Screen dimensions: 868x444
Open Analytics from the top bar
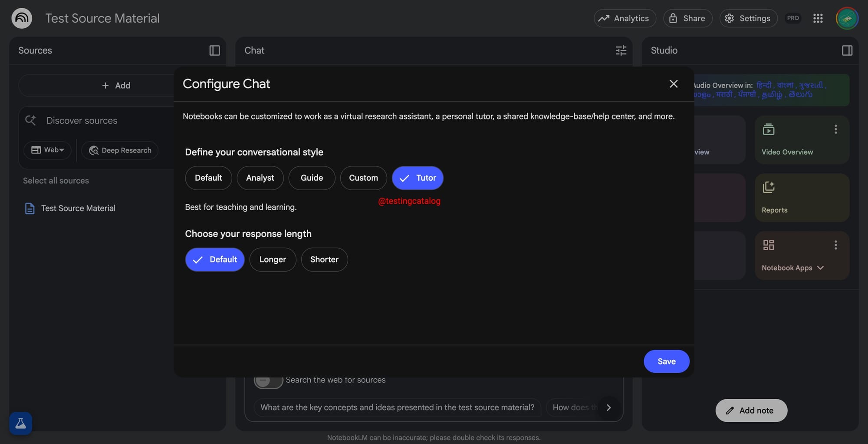tap(625, 18)
